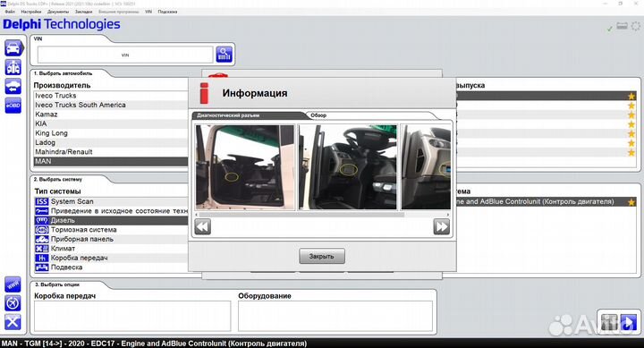Select Iveco Trucks manufacturer

(x=111, y=96)
